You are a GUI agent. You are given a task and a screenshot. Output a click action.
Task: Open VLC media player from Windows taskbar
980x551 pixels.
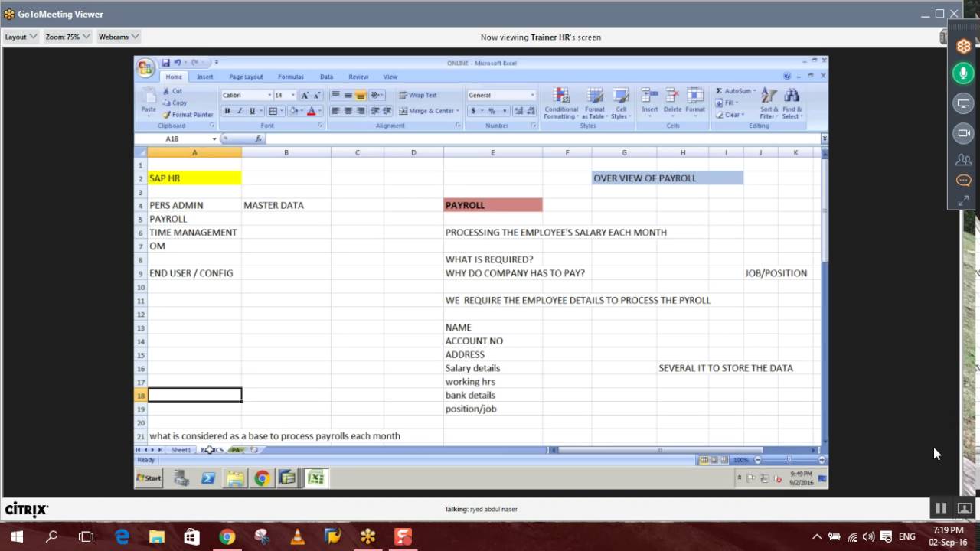coord(297,536)
